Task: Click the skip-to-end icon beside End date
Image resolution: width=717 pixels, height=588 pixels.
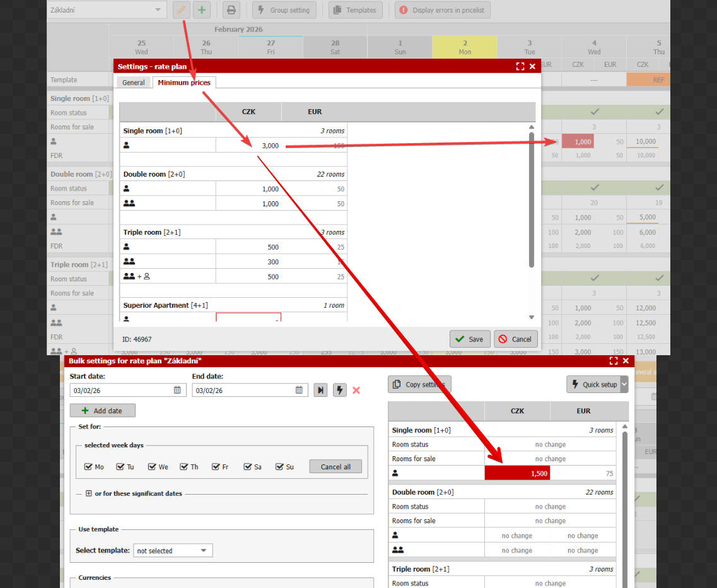Action: click(321, 391)
